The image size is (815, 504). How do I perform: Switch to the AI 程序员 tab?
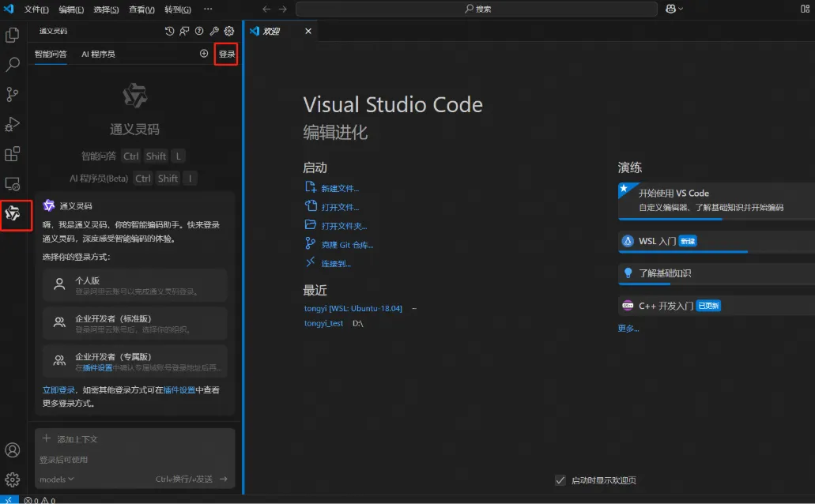[x=98, y=54]
